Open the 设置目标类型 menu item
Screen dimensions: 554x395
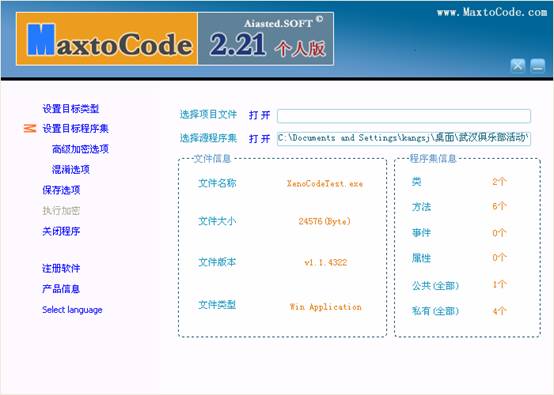click(71, 108)
